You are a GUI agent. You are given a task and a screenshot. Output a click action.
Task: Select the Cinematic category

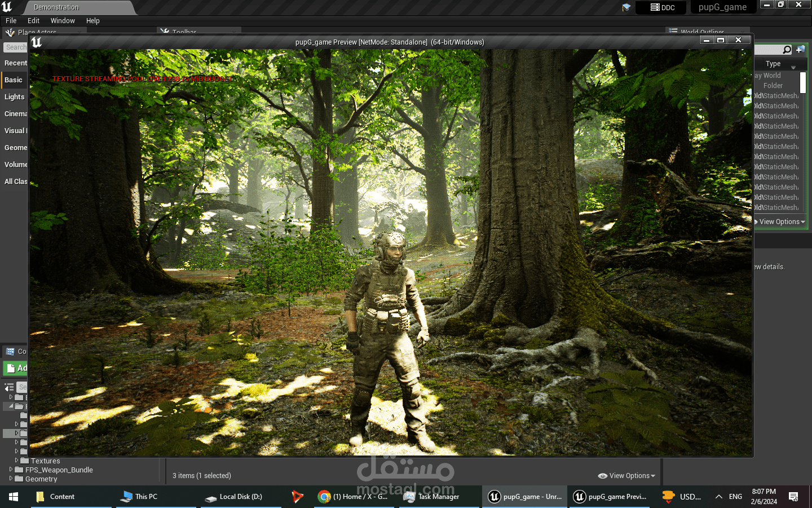point(15,114)
